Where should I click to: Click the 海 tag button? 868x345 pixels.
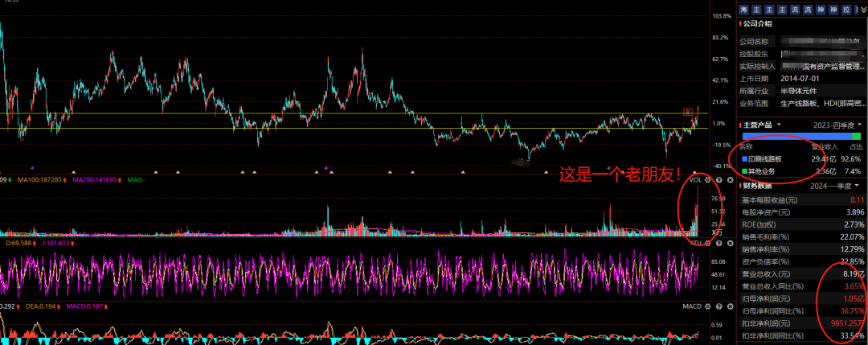point(744,10)
